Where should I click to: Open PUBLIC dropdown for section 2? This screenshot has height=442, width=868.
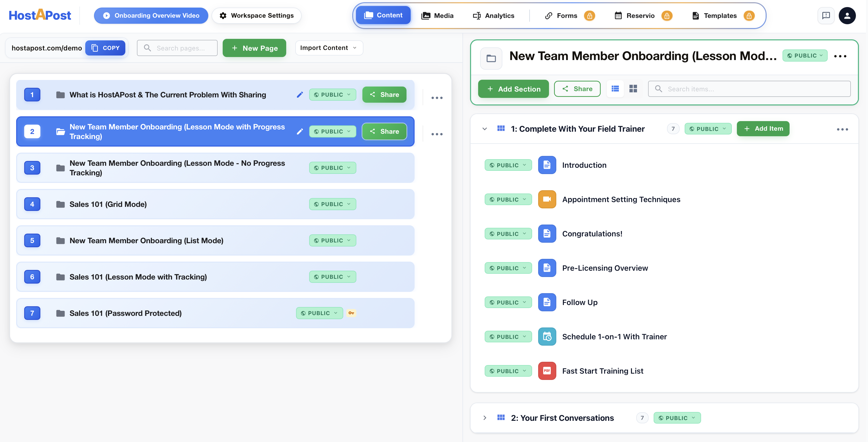click(677, 418)
